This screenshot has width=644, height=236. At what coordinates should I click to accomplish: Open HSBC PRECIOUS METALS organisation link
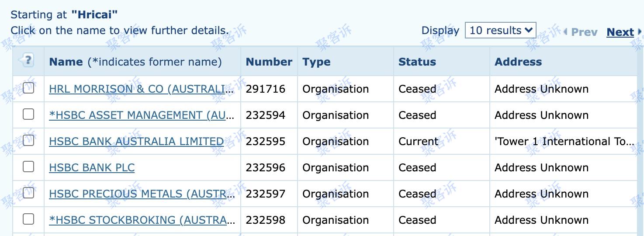[x=142, y=194]
